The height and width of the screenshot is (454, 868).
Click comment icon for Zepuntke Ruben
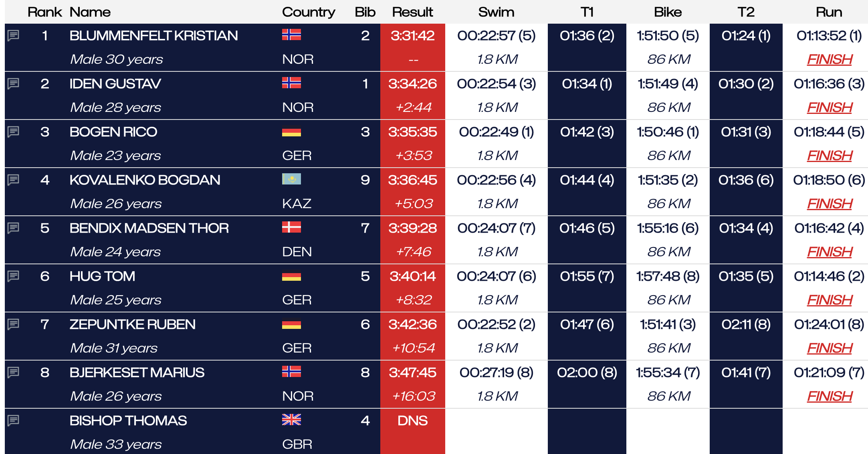(x=13, y=324)
